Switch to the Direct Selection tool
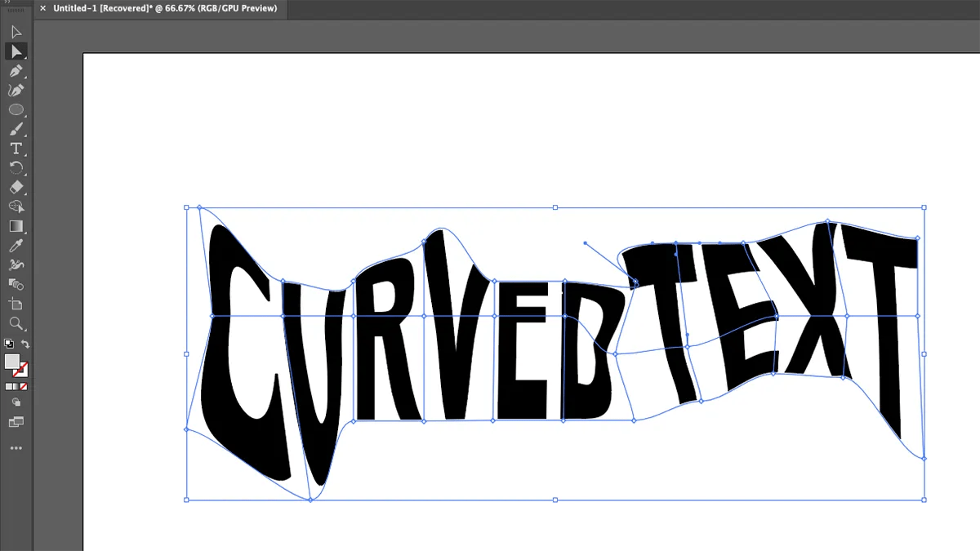 point(16,51)
